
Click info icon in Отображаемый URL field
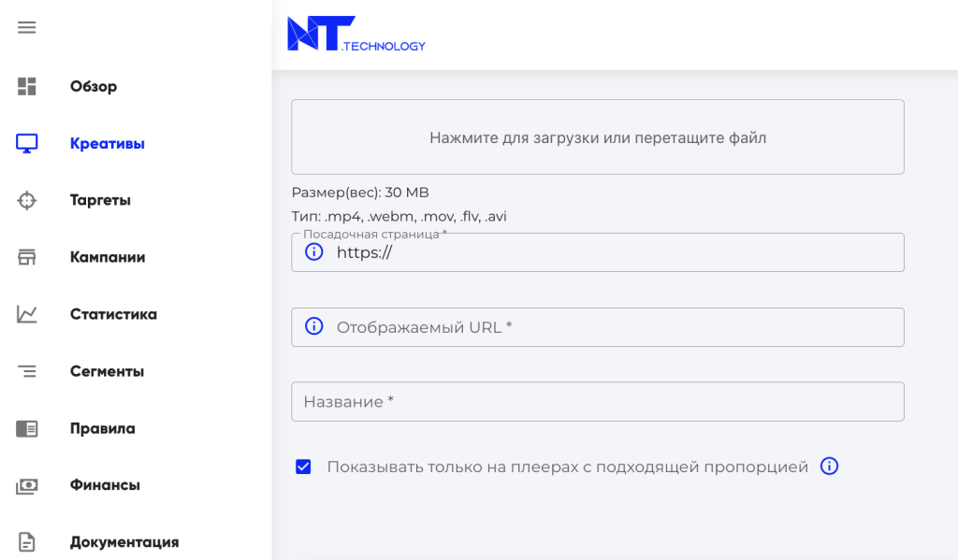pyautogui.click(x=314, y=326)
